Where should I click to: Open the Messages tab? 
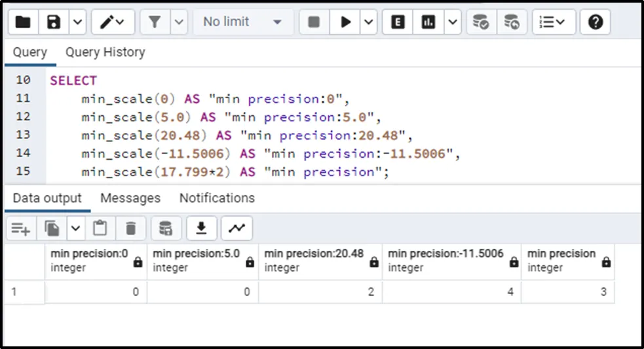coord(130,198)
